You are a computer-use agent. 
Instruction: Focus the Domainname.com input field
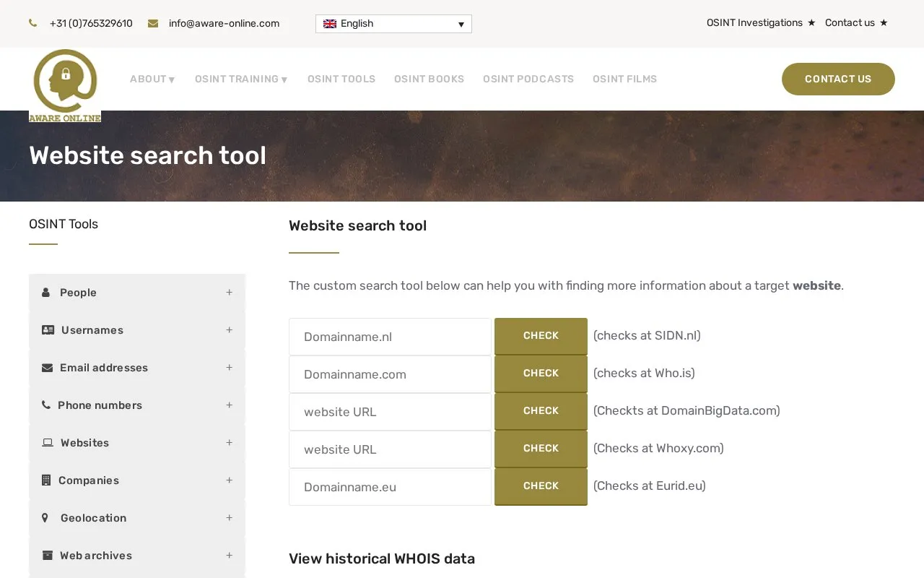click(x=390, y=374)
